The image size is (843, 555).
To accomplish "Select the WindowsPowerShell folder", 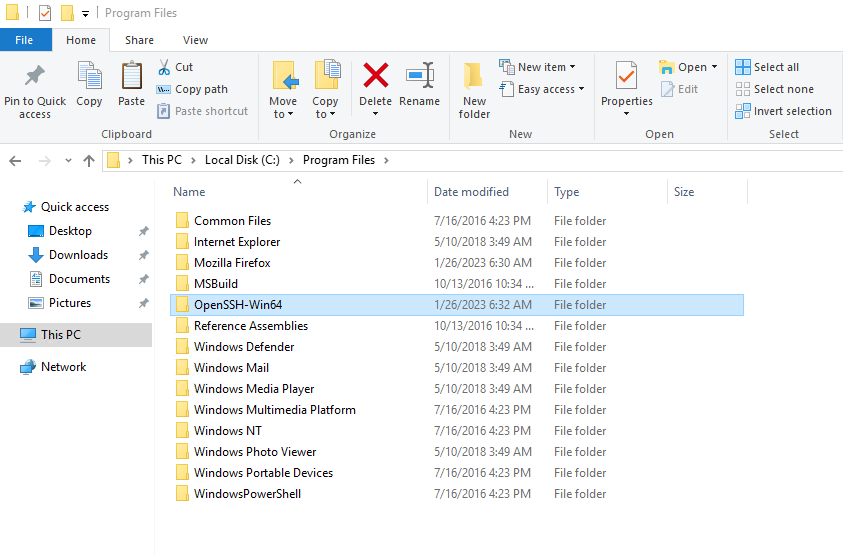I will click(x=457, y=494).
